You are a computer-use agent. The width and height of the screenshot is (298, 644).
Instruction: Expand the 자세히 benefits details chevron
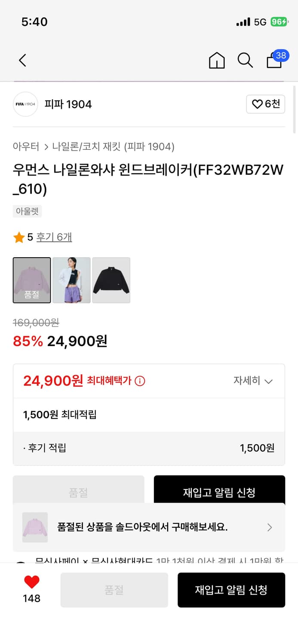tap(253, 381)
